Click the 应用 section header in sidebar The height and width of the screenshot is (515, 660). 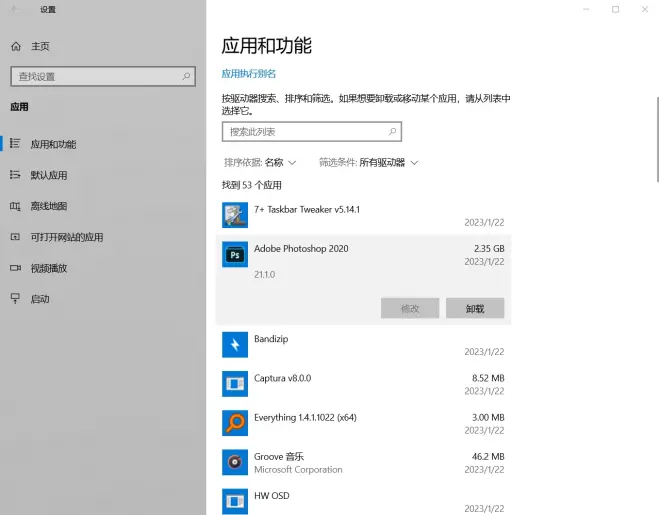[19, 107]
